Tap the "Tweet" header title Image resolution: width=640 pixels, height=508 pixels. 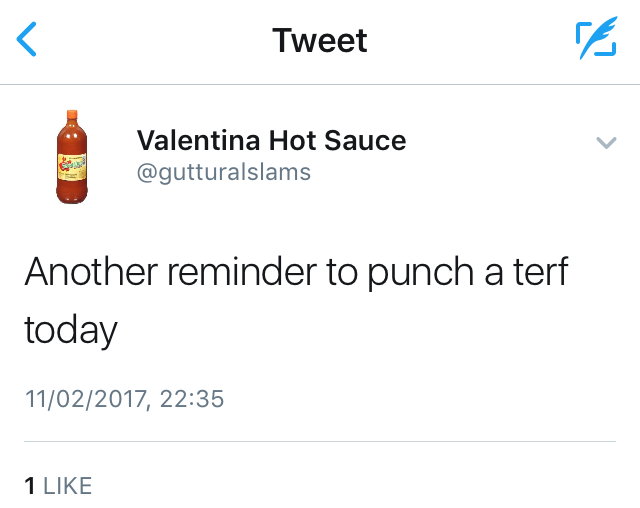[320, 40]
